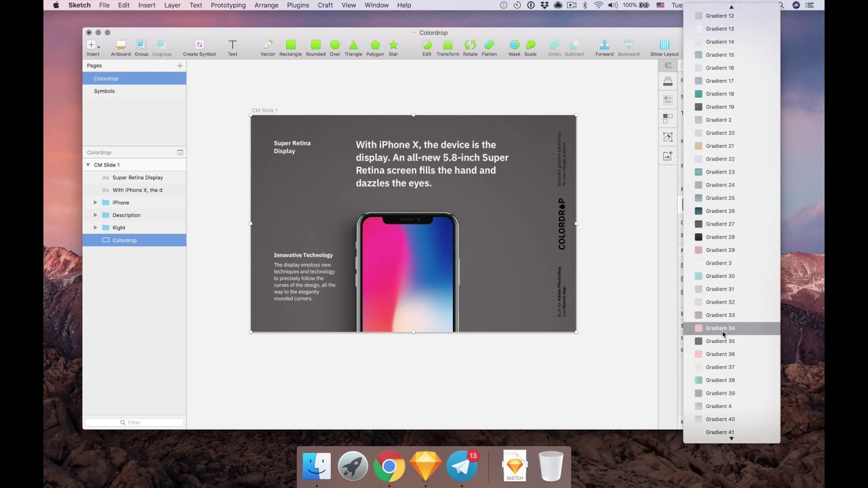
Task: Collapse the CM Slide 1 artboard
Action: pyautogui.click(x=88, y=165)
